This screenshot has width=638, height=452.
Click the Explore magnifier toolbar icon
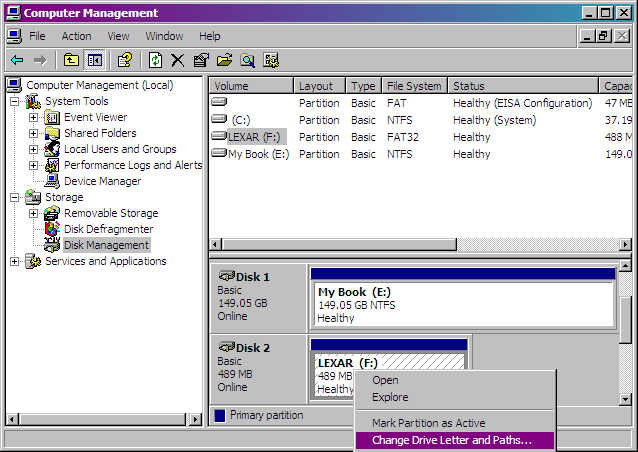coord(247,60)
